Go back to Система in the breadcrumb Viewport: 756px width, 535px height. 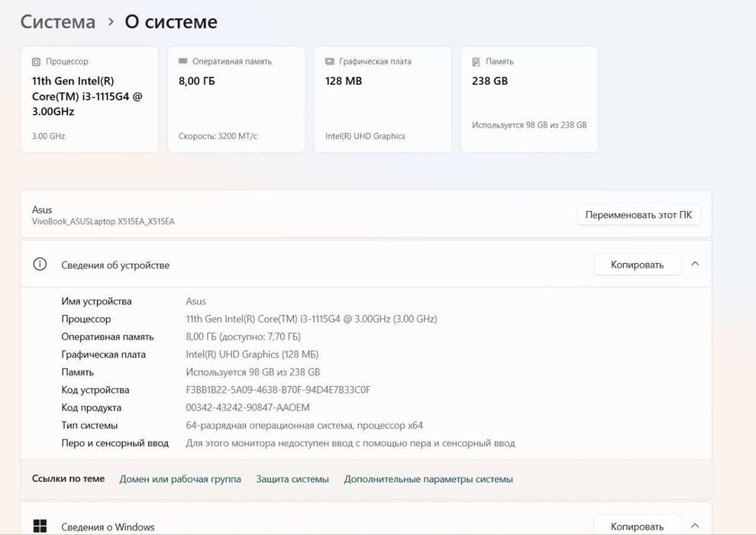click(x=58, y=21)
